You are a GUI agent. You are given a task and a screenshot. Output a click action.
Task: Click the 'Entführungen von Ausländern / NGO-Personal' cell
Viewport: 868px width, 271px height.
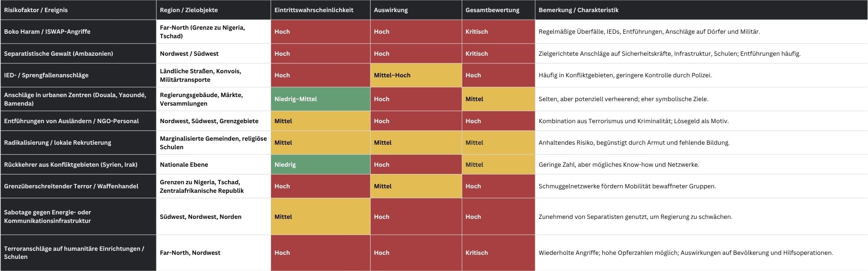(71, 121)
